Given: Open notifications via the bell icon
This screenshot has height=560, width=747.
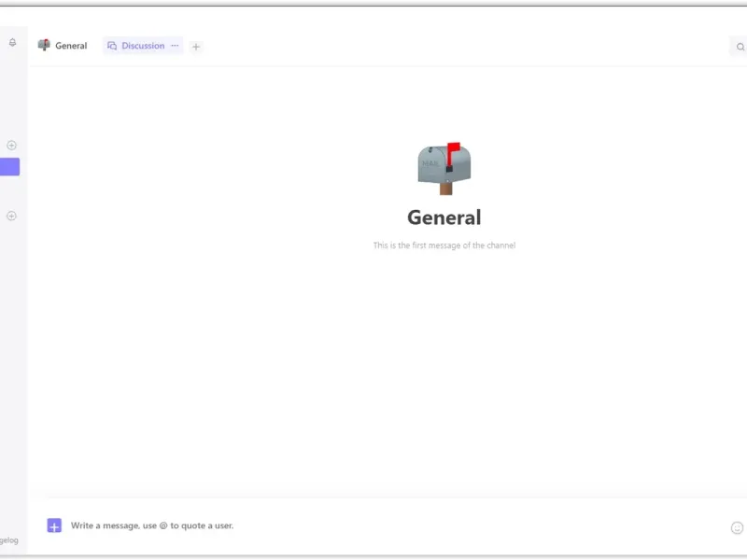Looking at the screenshot, I should (12, 42).
